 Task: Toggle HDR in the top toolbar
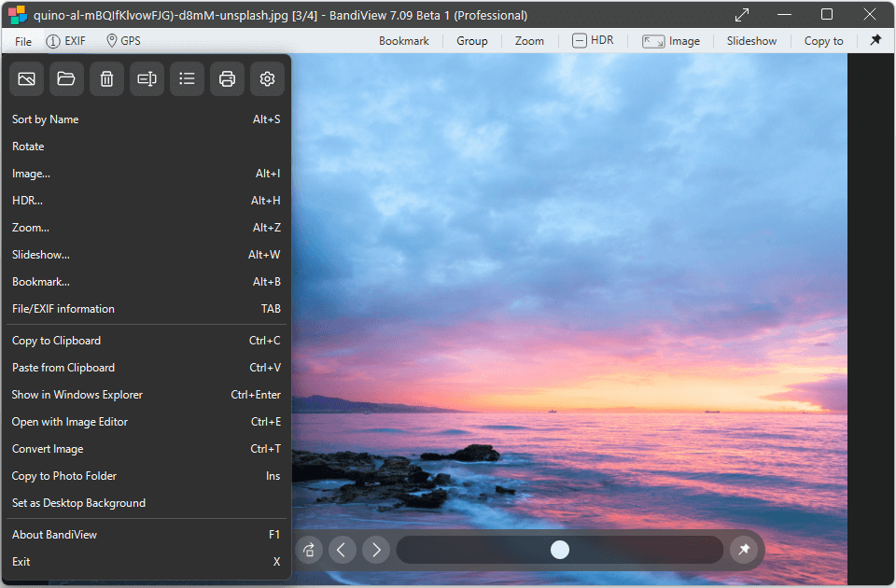(x=593, y=40)
